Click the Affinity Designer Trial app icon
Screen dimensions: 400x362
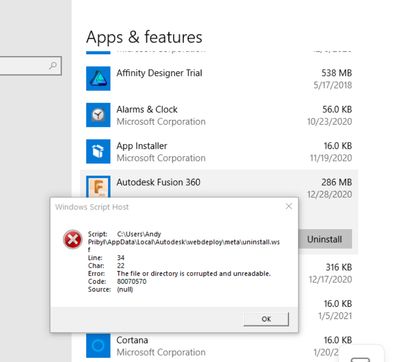98,78
